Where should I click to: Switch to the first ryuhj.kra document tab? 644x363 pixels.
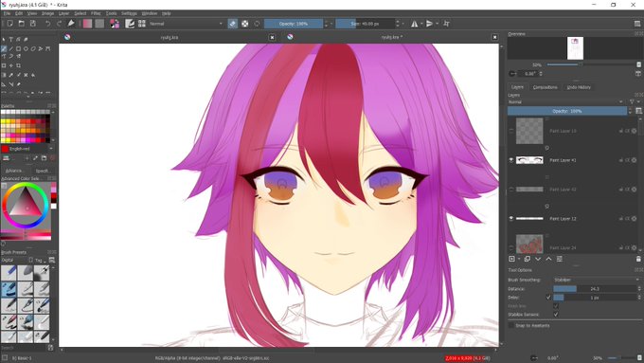[170, 37]
